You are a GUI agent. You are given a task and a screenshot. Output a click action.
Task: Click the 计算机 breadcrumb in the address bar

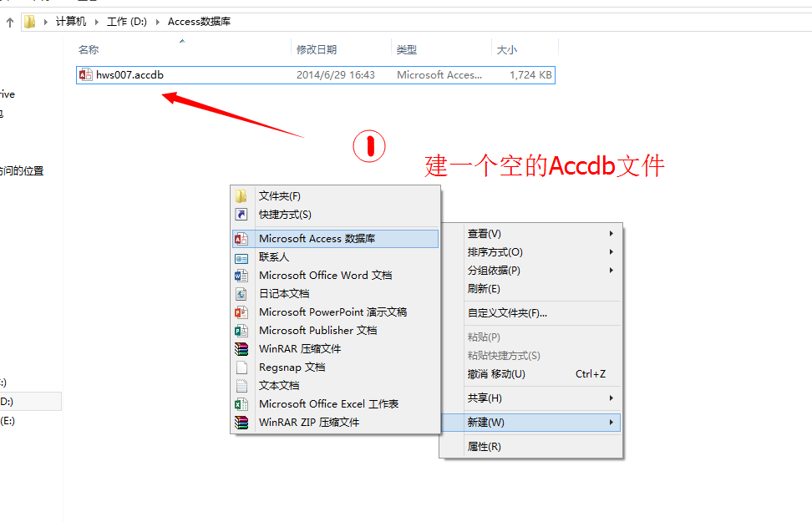[x=71, y=22]
